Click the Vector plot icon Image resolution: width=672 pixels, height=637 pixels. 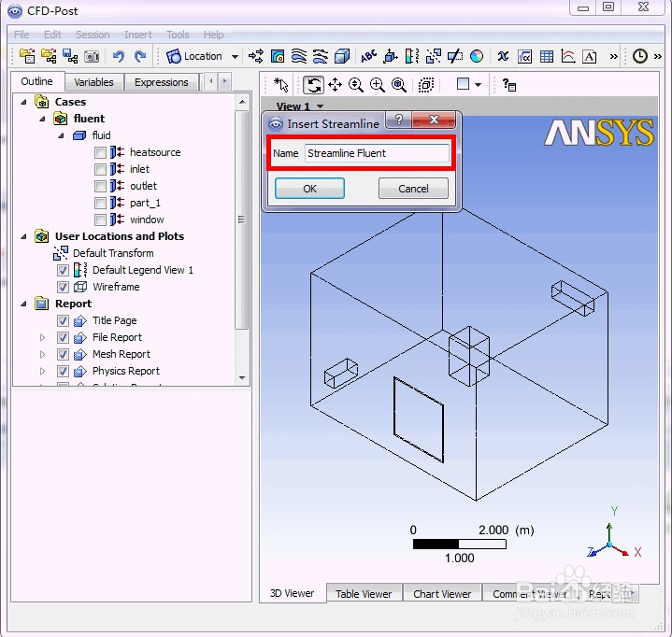pyautogui.click(x=256, y=56)
